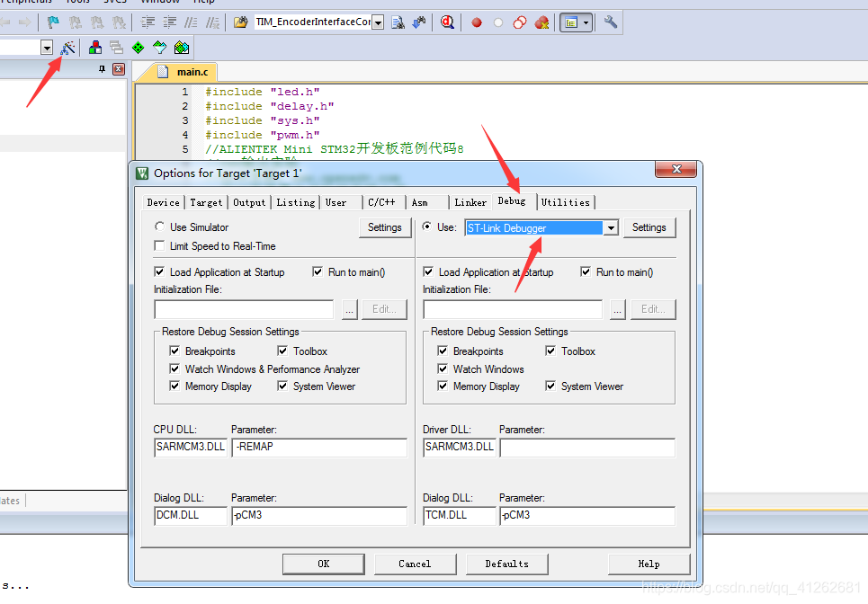The height and width of the screenshot is (604, 868).
Task: Click the TCM.DLL Dialog DLL field
Action: click(460, 515)
